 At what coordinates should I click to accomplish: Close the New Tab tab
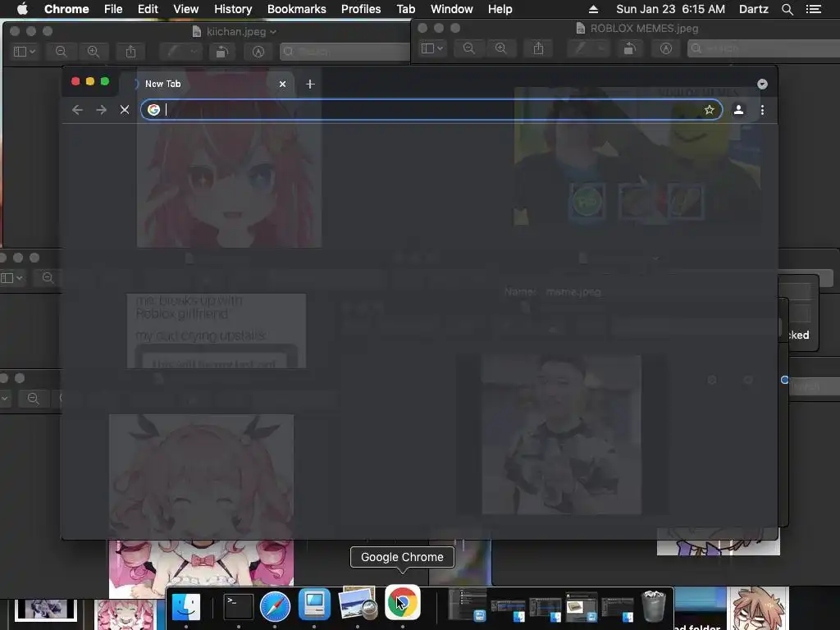click(282, 84)
